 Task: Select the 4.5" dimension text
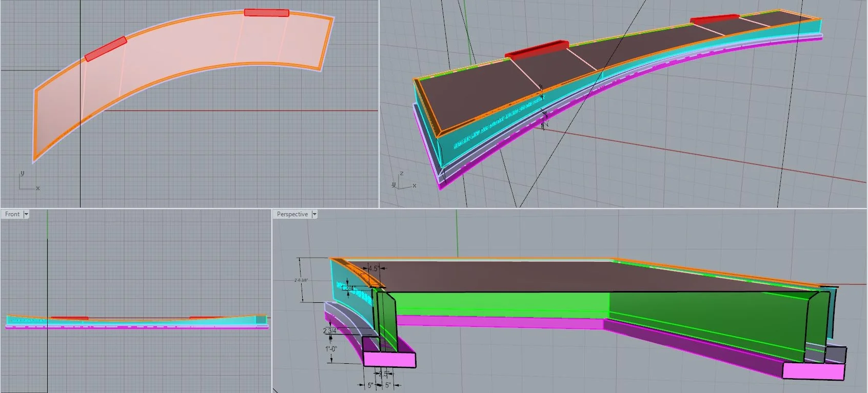coord(373,268)
